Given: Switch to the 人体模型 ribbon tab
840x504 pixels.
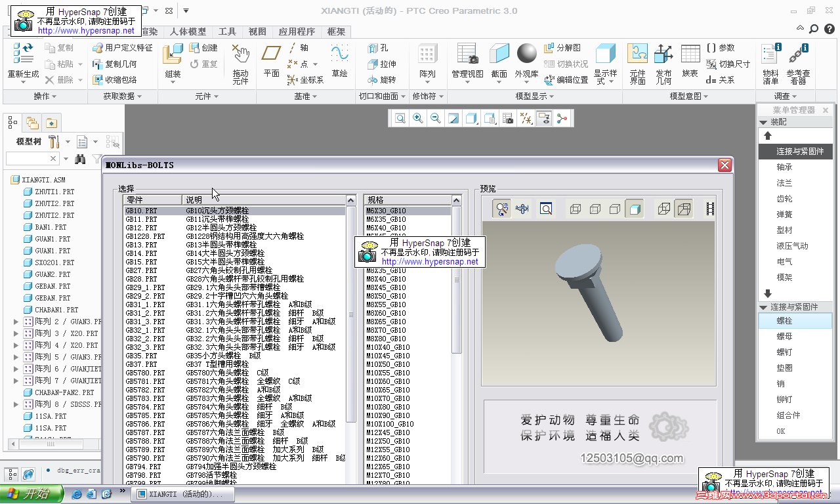Looking at the screenshot, I should pyautogui.click(x=188, y=31).
